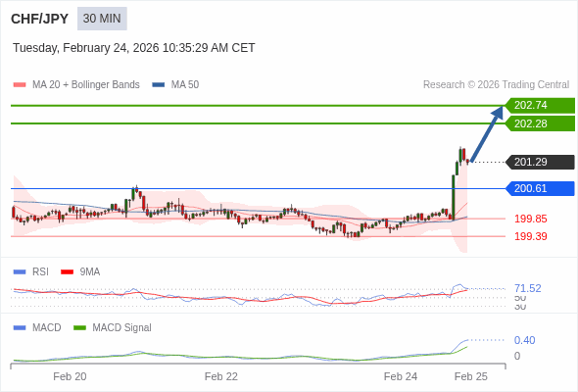578x392 pixels.
Task: Click the Feb 25 date axis label
Action: click(471, 376)
